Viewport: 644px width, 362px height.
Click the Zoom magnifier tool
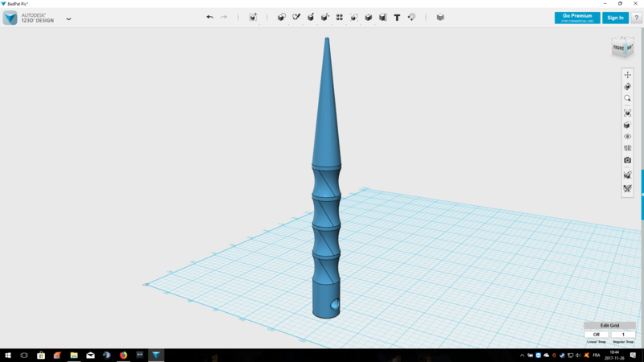point(628,99)
